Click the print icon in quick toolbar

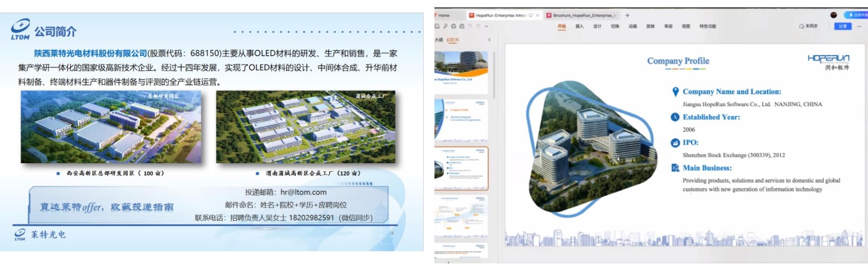coord(454,26)
